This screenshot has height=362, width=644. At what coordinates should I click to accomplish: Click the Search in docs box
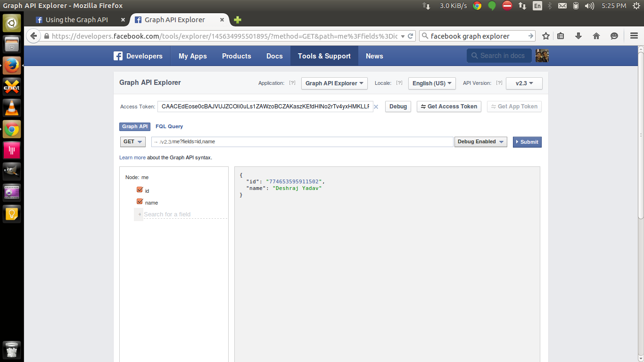click(x=499, y=56)
